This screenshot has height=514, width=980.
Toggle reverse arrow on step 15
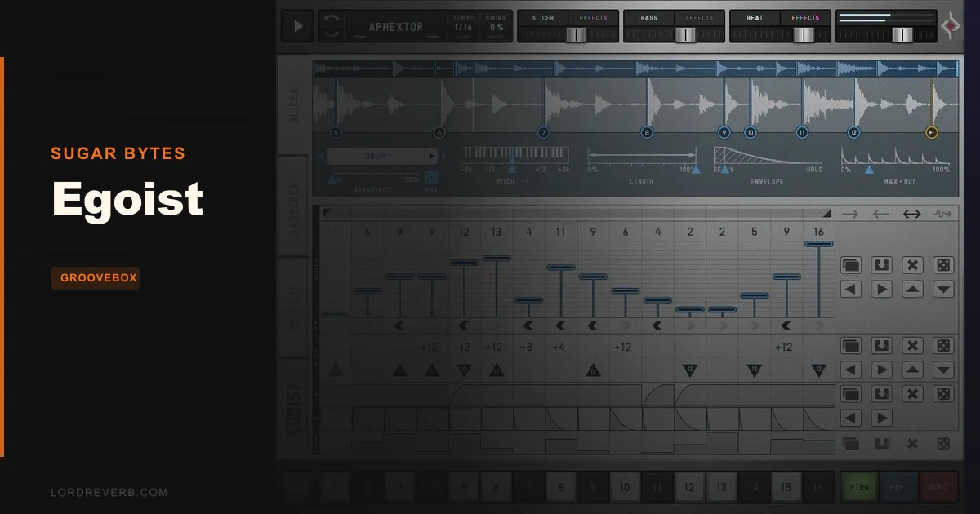click(786, 326)
